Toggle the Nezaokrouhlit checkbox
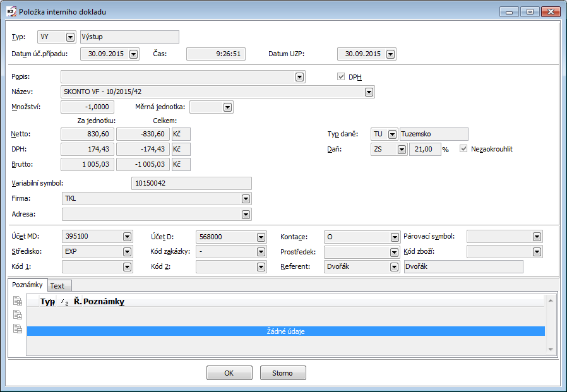Screen dimensions: 567x392 463,148
